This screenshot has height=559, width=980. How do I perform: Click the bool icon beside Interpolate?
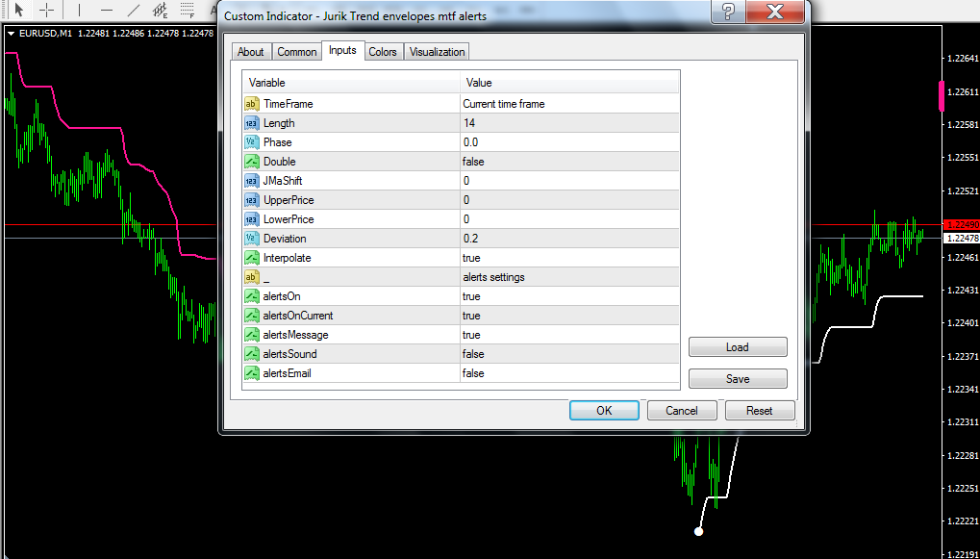coord(252,258)
